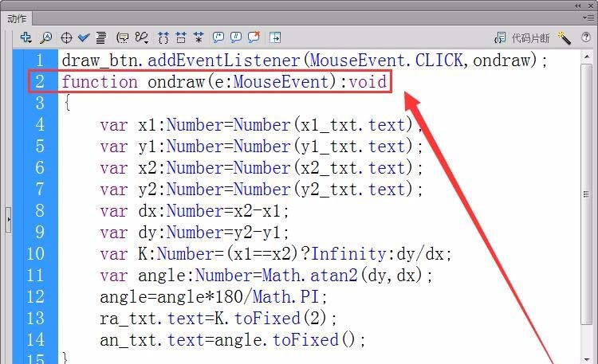Click the vertical scrollbar thumb
The height and width of the screenshot is (364, 598).
(x=587, y=194)
